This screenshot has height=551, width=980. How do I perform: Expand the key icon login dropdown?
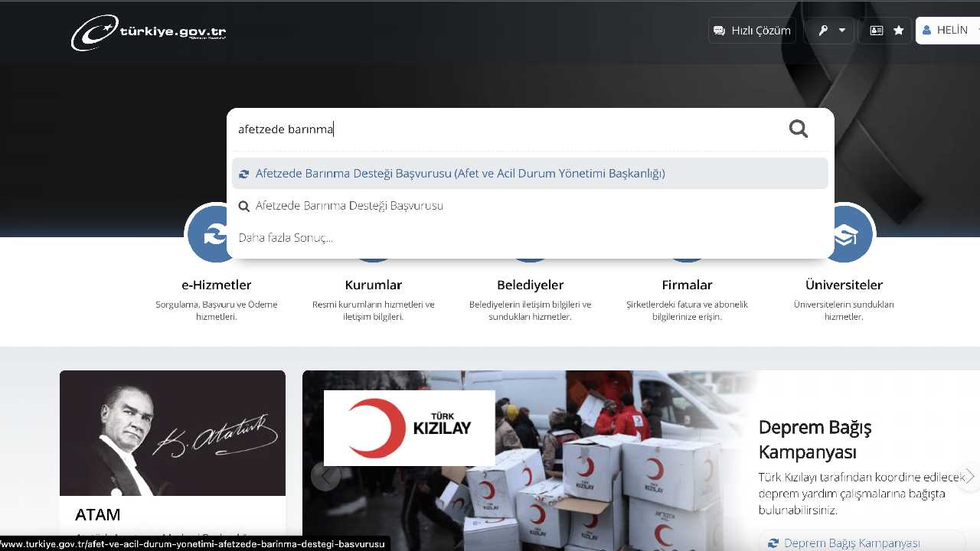tap(830, 31)
